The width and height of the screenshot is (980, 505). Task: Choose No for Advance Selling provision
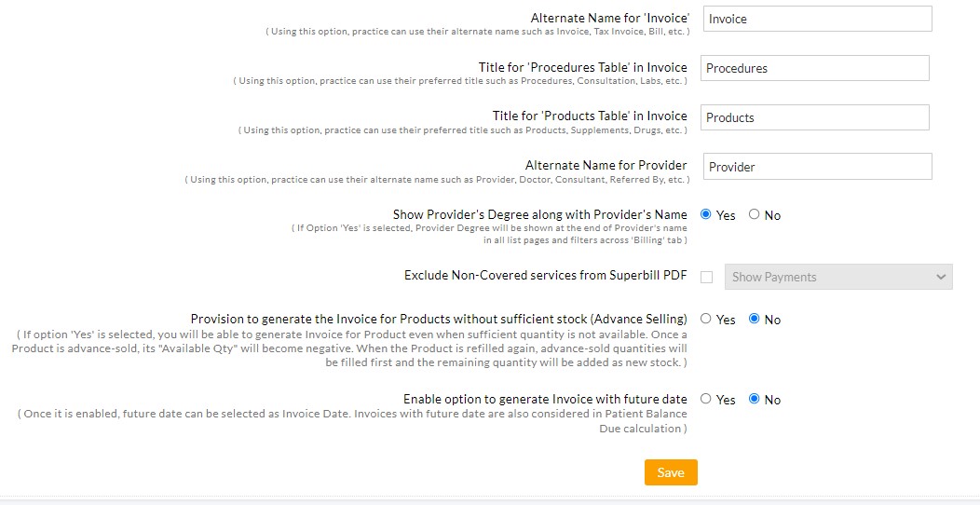(x=755, y=319)
